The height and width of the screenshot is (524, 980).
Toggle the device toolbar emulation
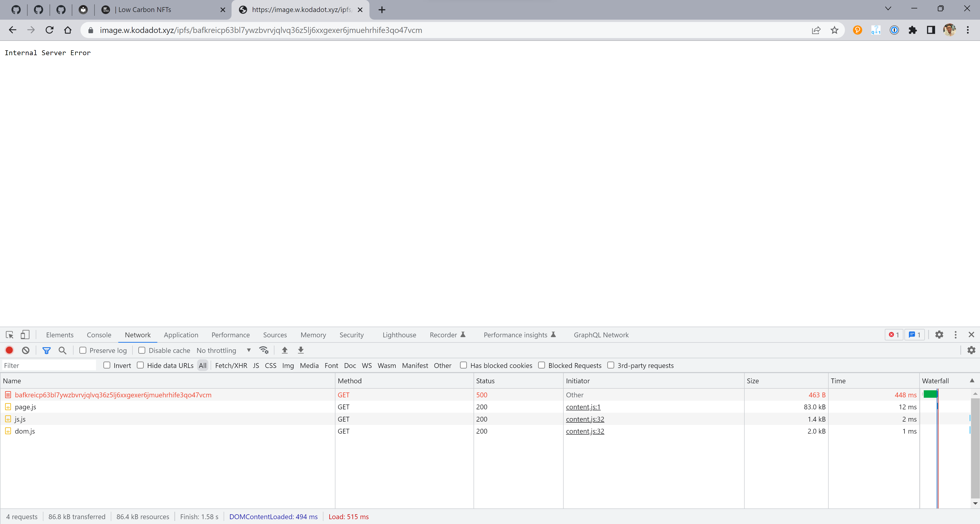[25, 335]
